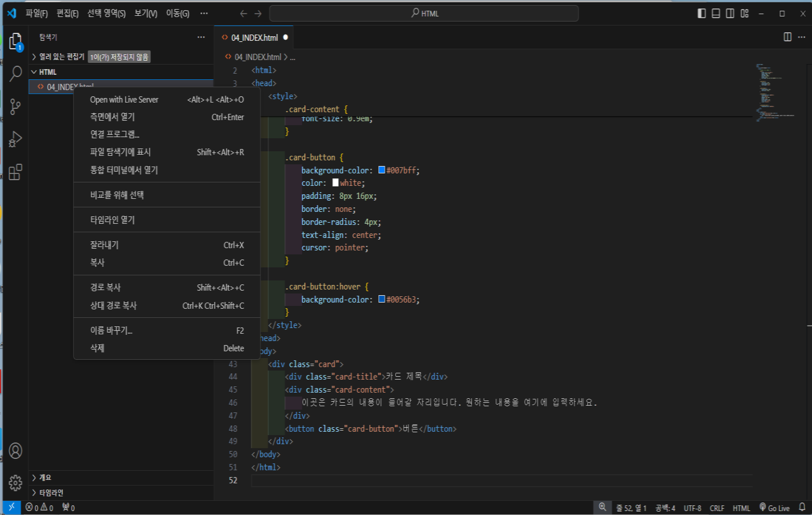The image size is (812, 515).
Task: Navigate back with the arrow icon
Action: 243,13
